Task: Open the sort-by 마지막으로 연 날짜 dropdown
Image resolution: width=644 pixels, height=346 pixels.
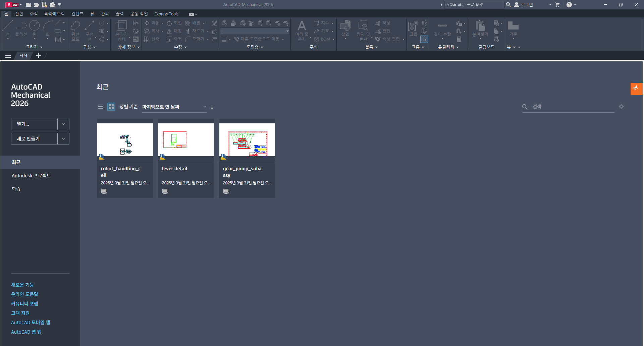Action: point(174,107)
